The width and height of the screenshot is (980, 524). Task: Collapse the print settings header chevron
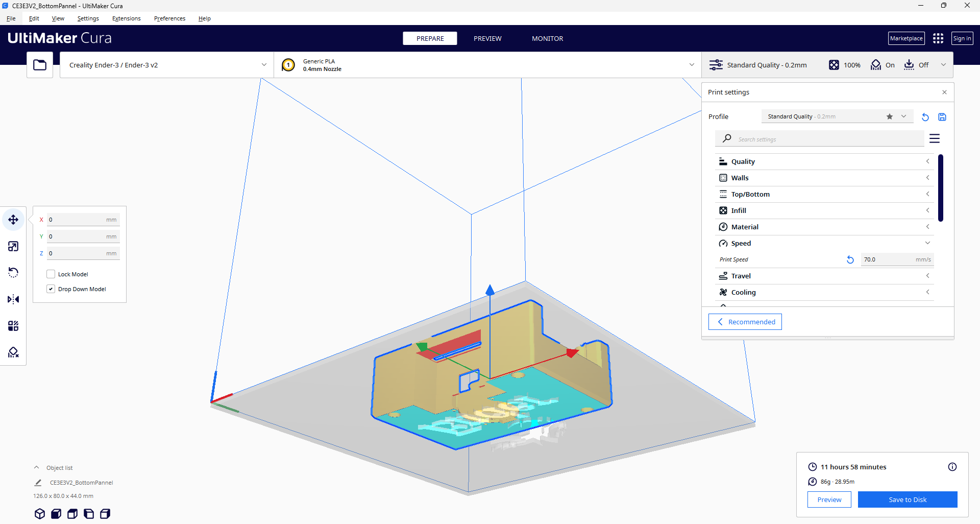click(x=943, y=65)
